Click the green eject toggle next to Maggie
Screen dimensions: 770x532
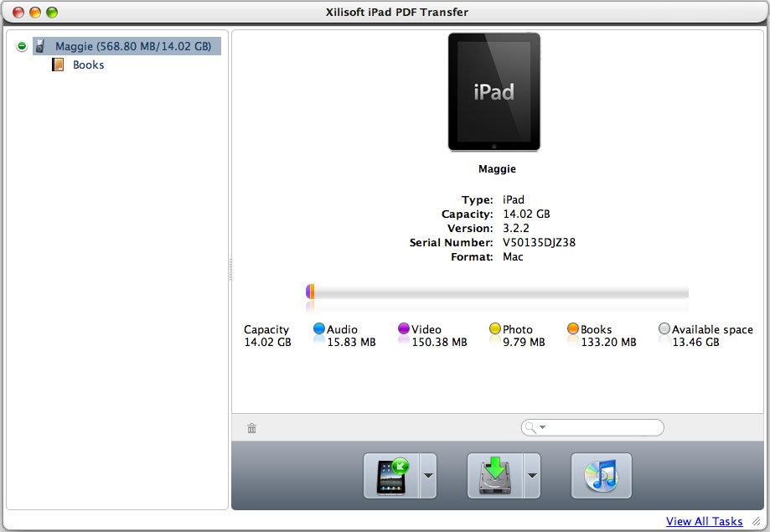click(21, 45)
